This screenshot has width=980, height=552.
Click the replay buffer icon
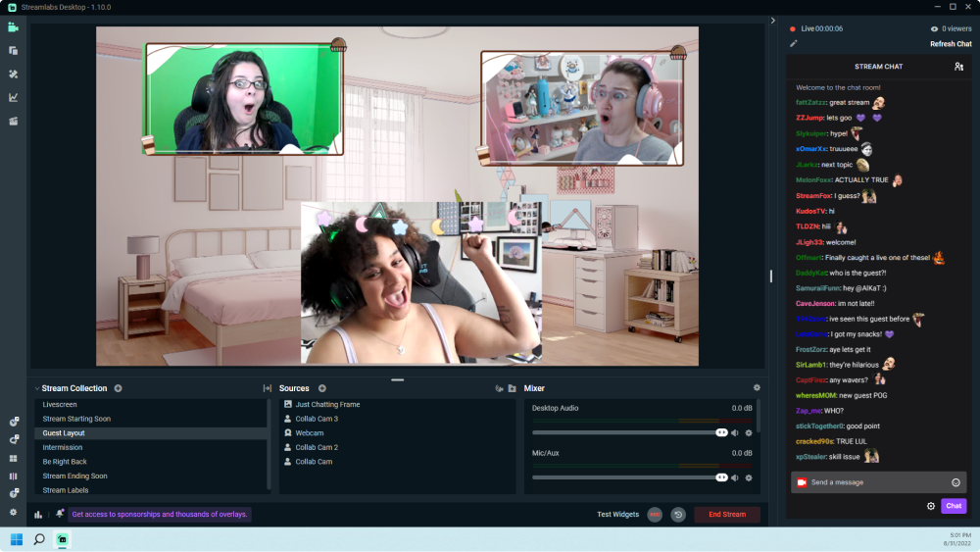coord(678,515)
